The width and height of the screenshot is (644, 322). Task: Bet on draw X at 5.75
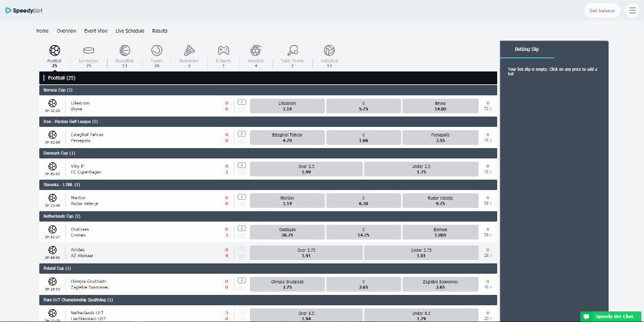363,106
